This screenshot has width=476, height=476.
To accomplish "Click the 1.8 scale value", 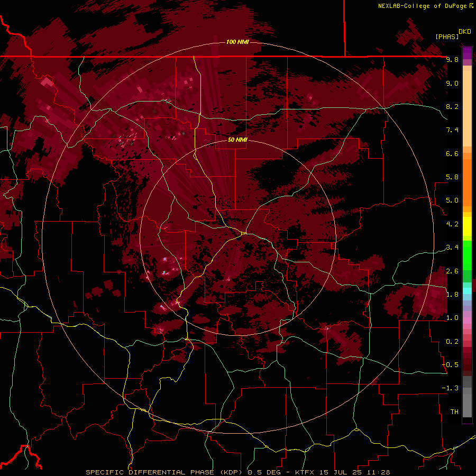I will (x=452, y=295).
